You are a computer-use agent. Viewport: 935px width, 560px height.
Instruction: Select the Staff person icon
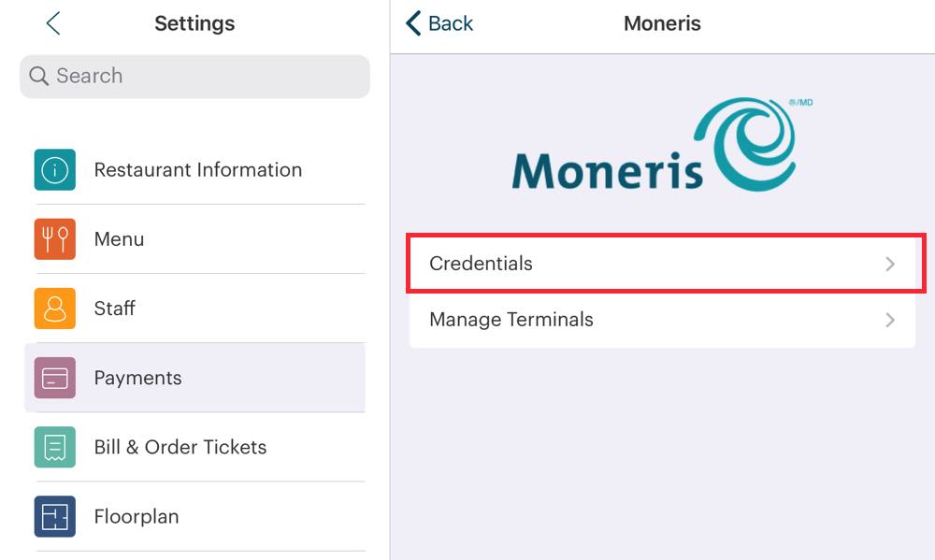[54, 308]
